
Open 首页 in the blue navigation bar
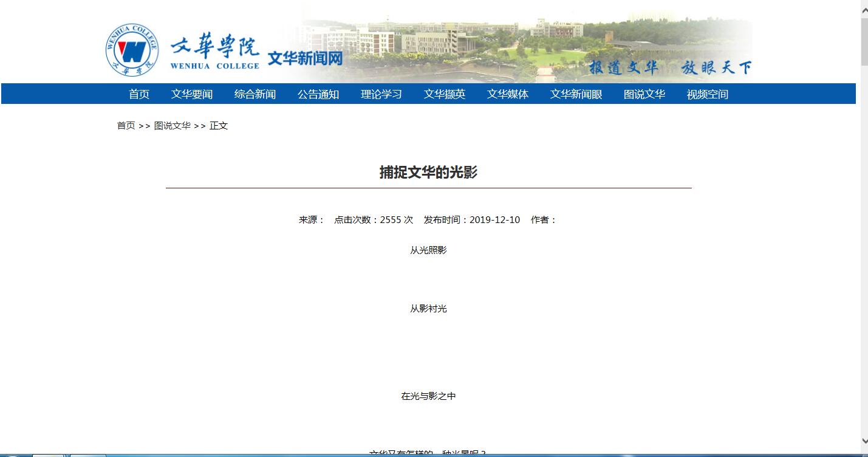pyautogui.click(x=139, y=94)
